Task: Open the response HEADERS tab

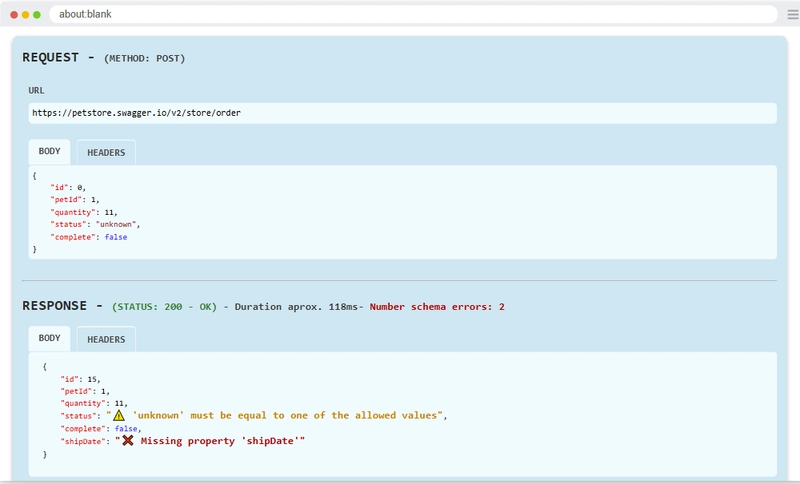Action: (x=106, y=339)
